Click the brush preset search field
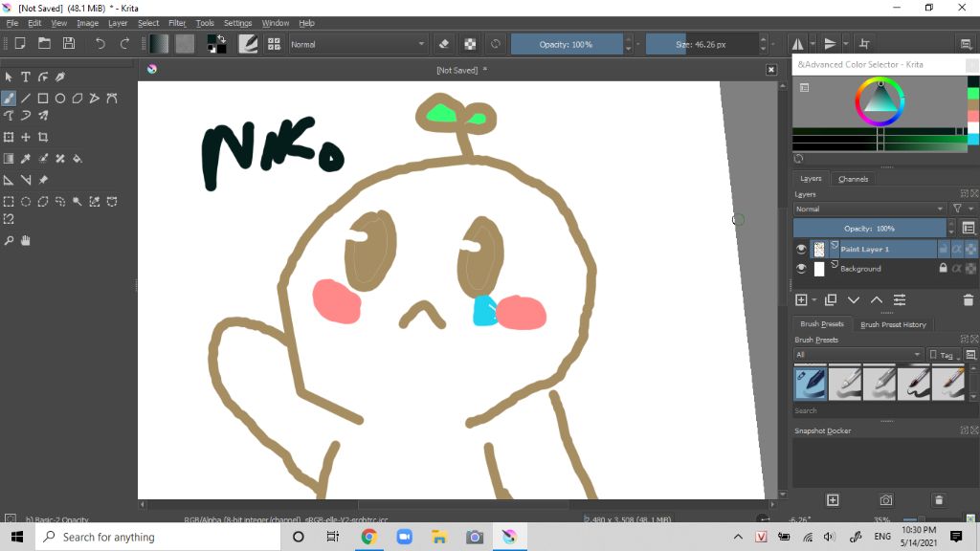 pos(880,411)
